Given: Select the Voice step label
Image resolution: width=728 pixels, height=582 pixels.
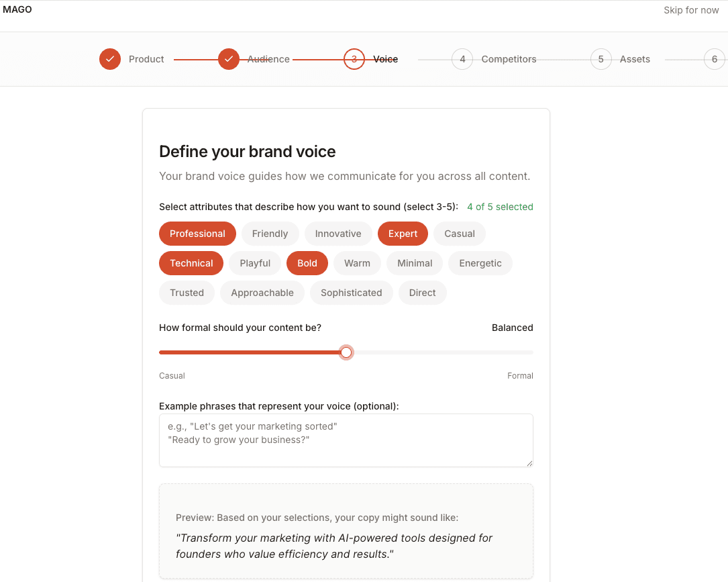Looking at the screenshot, I should pyautogui.click(x=385, y=59).
